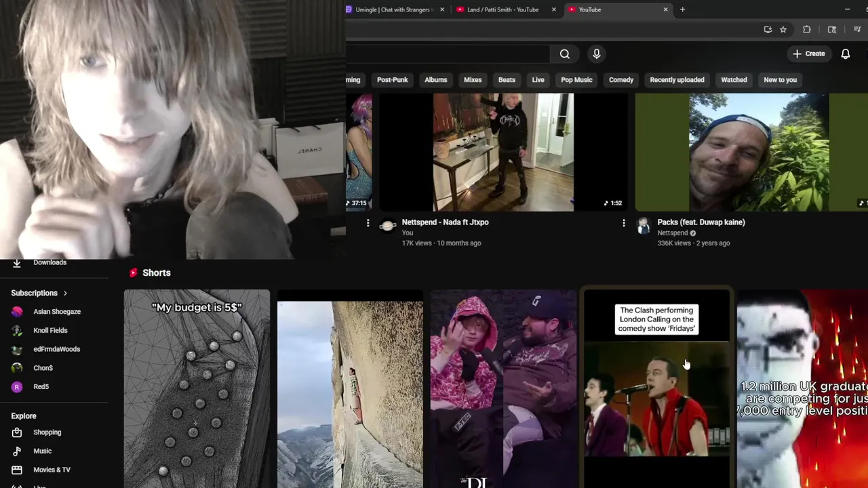Filter by the Pop Music chip

tap(576, 80)
